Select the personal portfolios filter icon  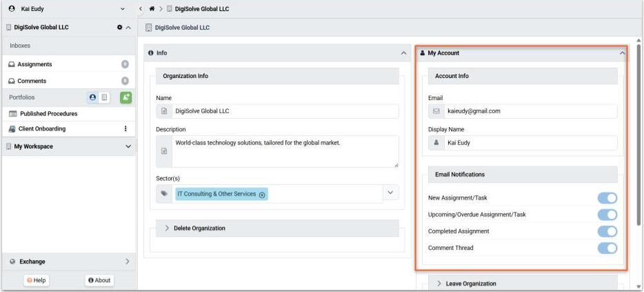pos(93,98)
